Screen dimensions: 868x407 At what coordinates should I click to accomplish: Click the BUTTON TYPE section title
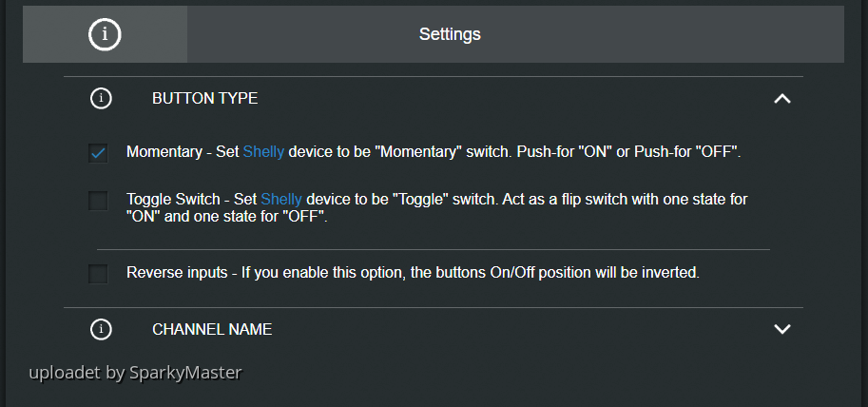(x=204, y=98)
